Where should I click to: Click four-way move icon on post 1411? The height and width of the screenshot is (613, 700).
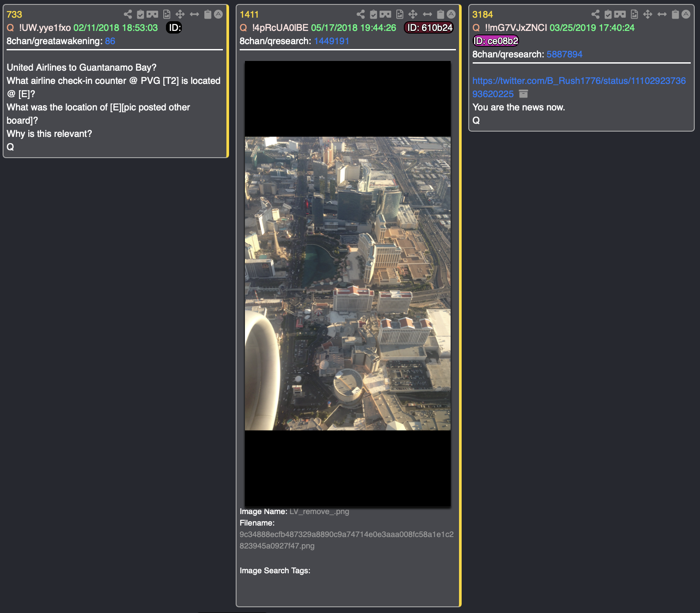[413, 14]
